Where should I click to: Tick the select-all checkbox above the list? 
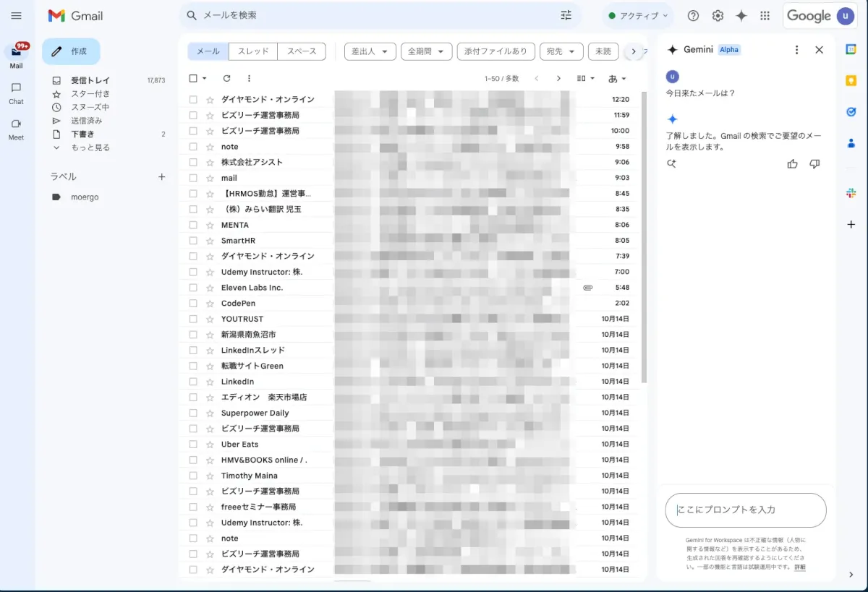pyautogui.click(x=193, y=78)
